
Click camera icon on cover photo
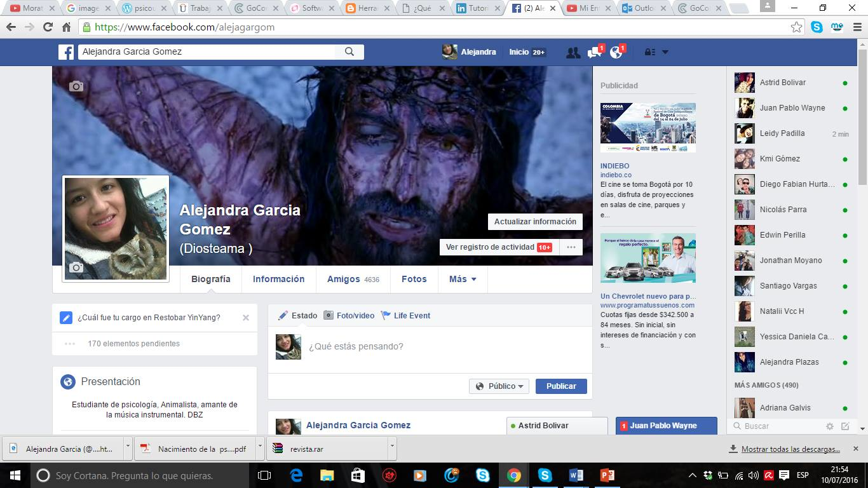click(x=76, y=86)
